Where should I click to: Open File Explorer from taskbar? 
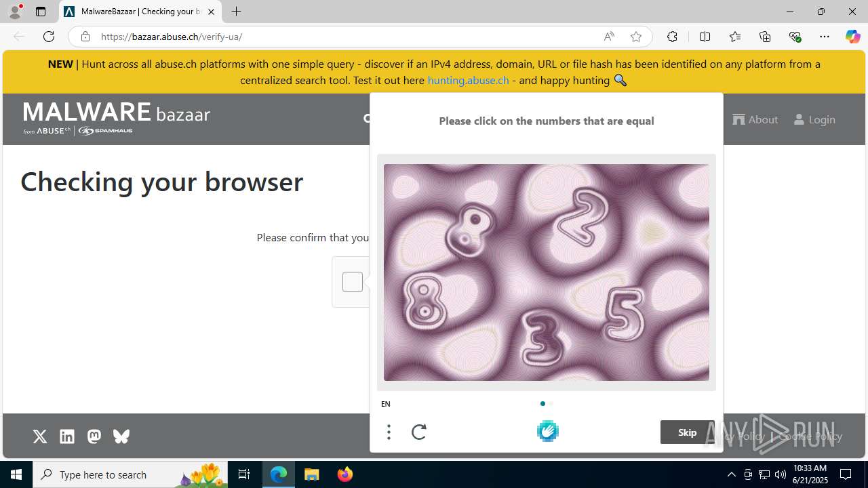312,474
